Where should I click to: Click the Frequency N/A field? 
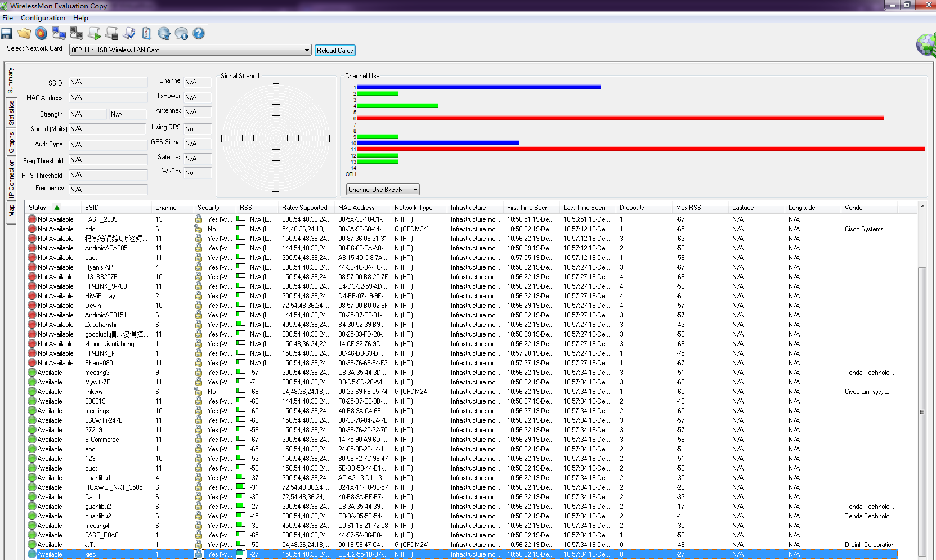[108, 190]
